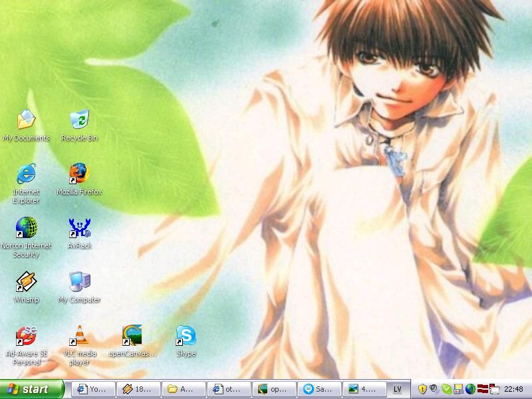Switch to the '18...' Winamp taskbar button
Screen dimensions: 532x399
tap(139, 389)
